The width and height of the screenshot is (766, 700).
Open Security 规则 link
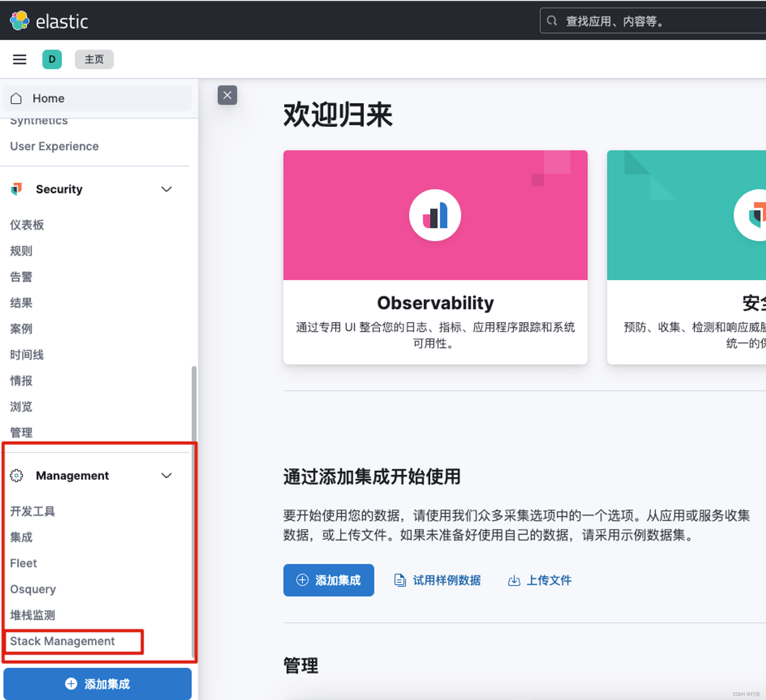click(x=21, y=251)
